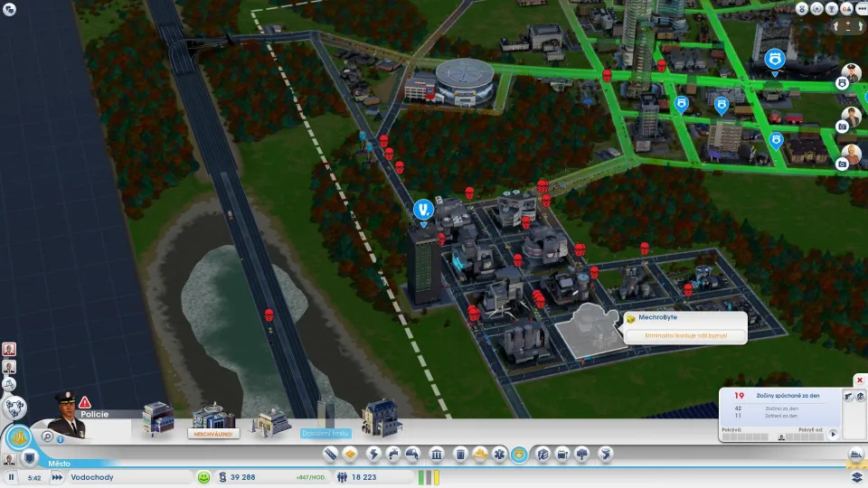Toggle the gun crime map filter
The image size is (868, 488).
point(848,396)
